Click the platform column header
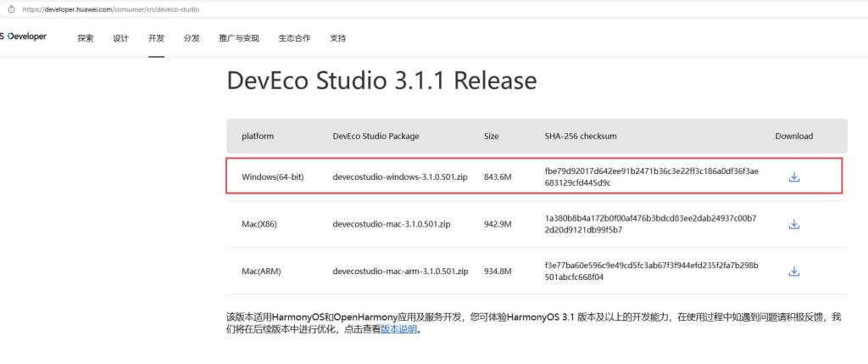 pos(258,136)
